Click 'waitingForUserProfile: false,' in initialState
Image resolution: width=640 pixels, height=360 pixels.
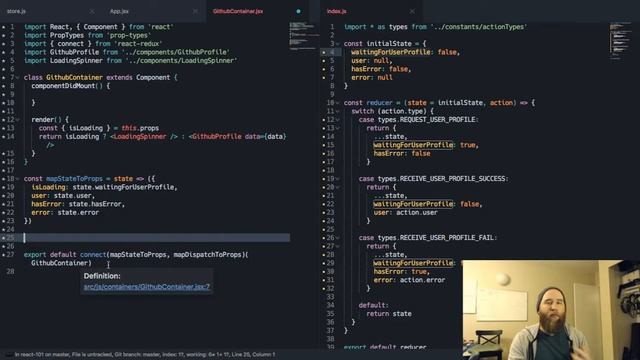click(406, 52)
